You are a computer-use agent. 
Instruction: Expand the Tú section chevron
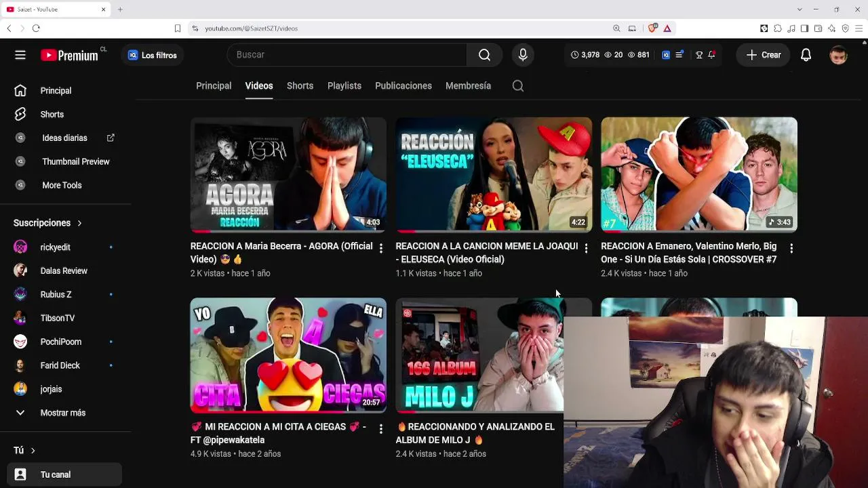coord(33,451)
